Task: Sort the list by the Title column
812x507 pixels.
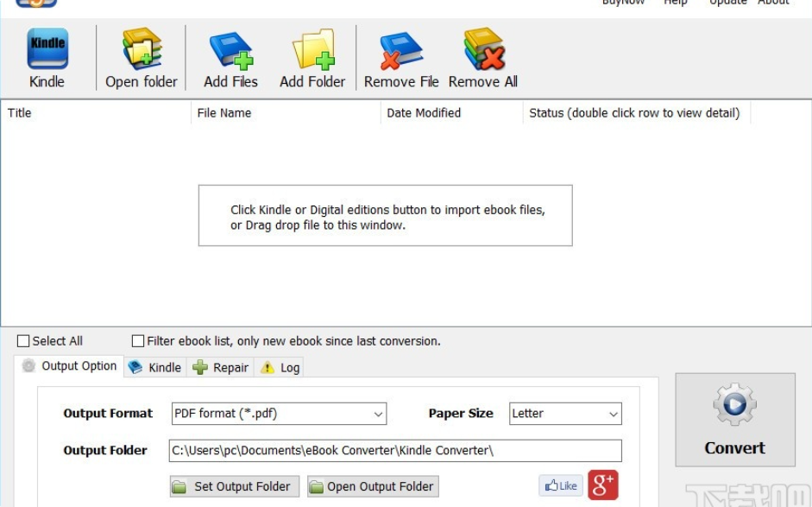Action: (97, 113)
